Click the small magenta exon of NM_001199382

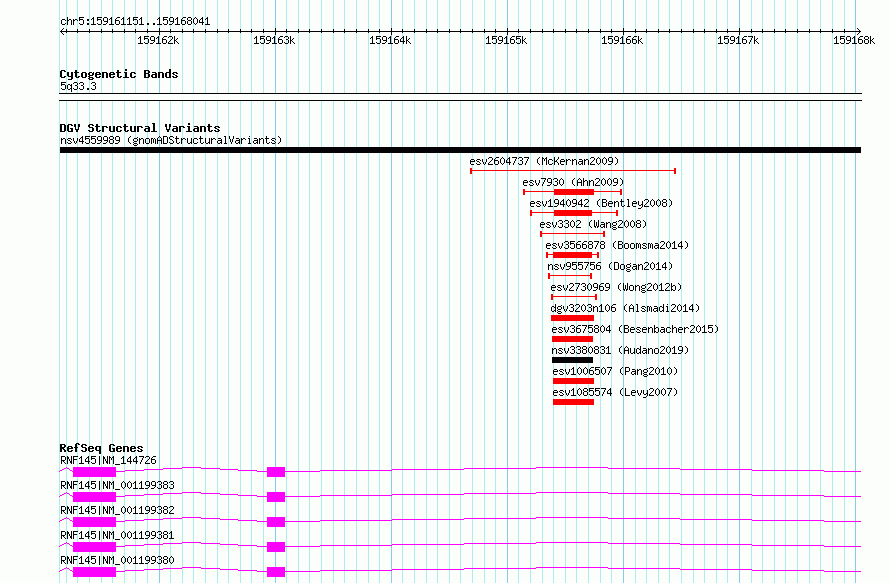click(x=276, y=522)
